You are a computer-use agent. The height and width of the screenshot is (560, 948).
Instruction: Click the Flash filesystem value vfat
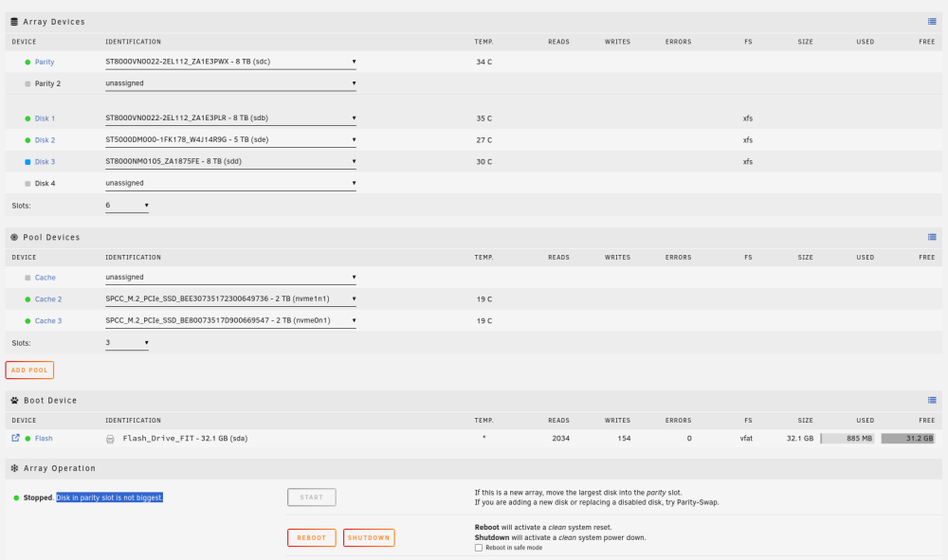point(746,439)
